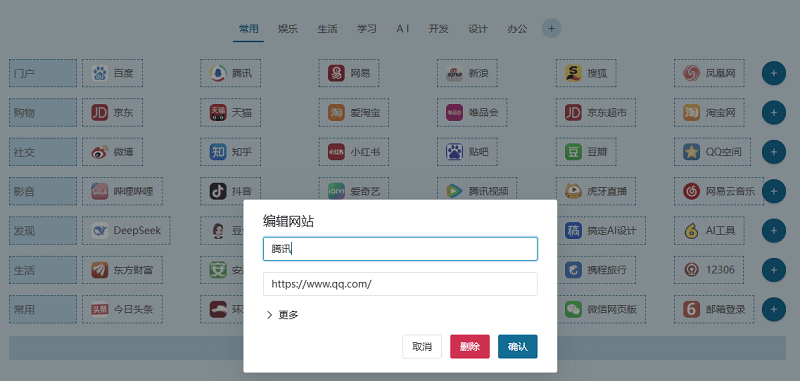The width and height of the screenshot is (800, 381).
Task: Delete the site with 删除 button
Action: tap(470, 347)
